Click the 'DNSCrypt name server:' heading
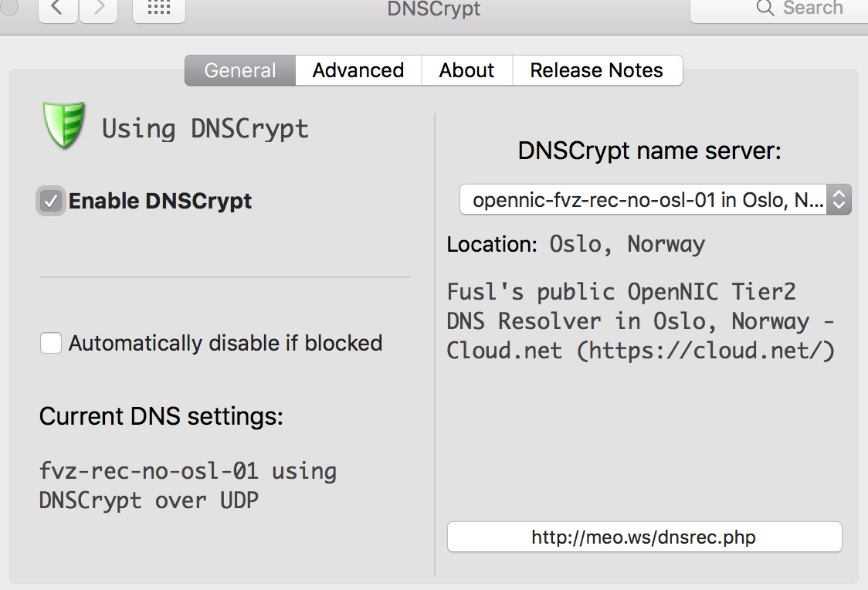The image size is (868, 590). point(649,151)
